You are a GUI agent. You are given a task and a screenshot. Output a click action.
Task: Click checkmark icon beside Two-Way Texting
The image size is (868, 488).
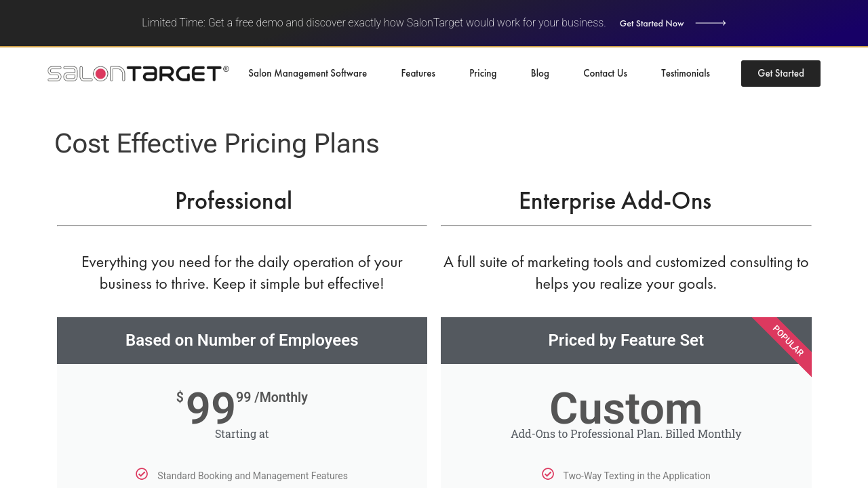548,474
